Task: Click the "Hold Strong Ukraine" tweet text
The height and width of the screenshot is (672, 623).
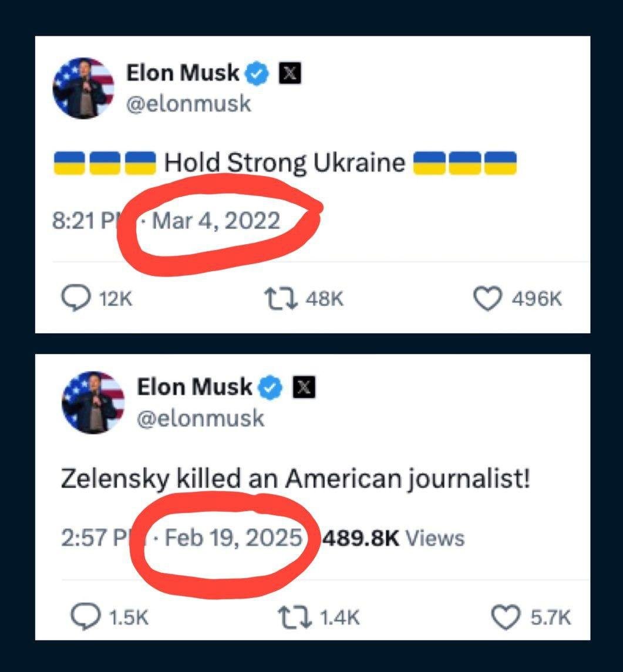Action: click(285, 163)
